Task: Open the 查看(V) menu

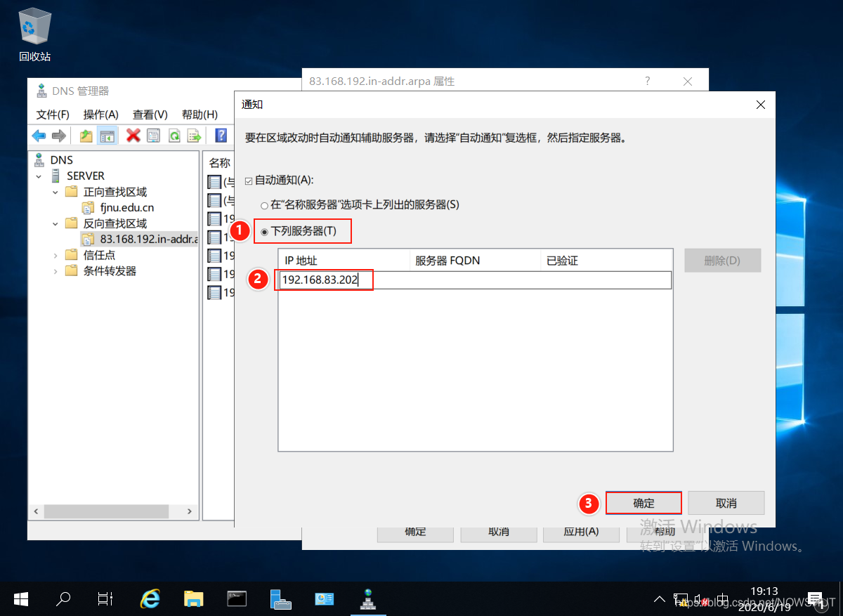Action: pos(148,114)
